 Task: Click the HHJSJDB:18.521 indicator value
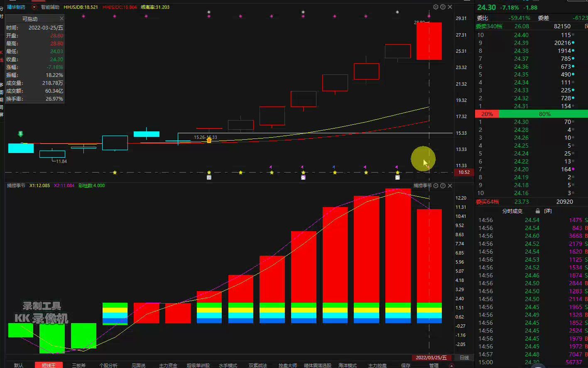click(x=81, y=7)
